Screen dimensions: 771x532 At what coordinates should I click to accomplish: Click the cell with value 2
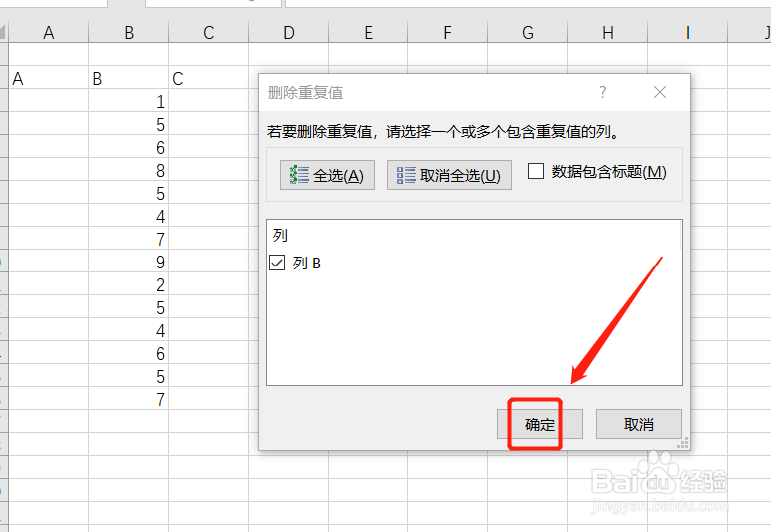coord(129,284)
